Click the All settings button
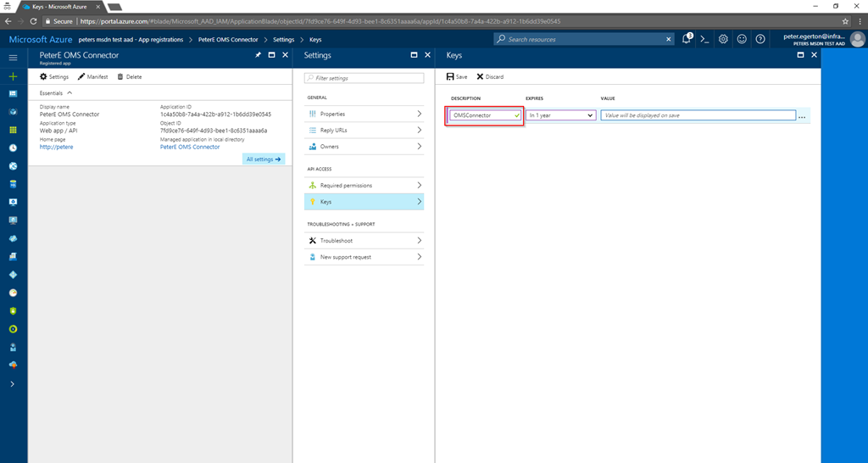Viewport: 868px width, 463px height. (x=264, y=159)
